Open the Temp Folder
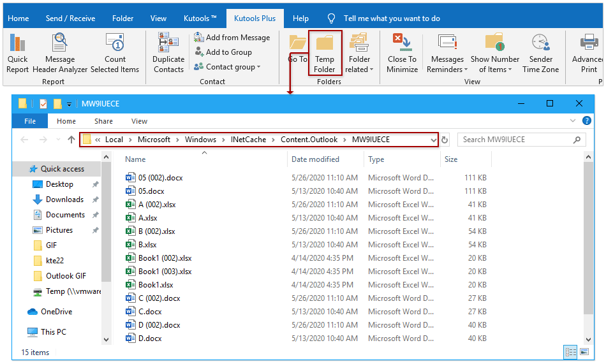 (x=325, y=54)
